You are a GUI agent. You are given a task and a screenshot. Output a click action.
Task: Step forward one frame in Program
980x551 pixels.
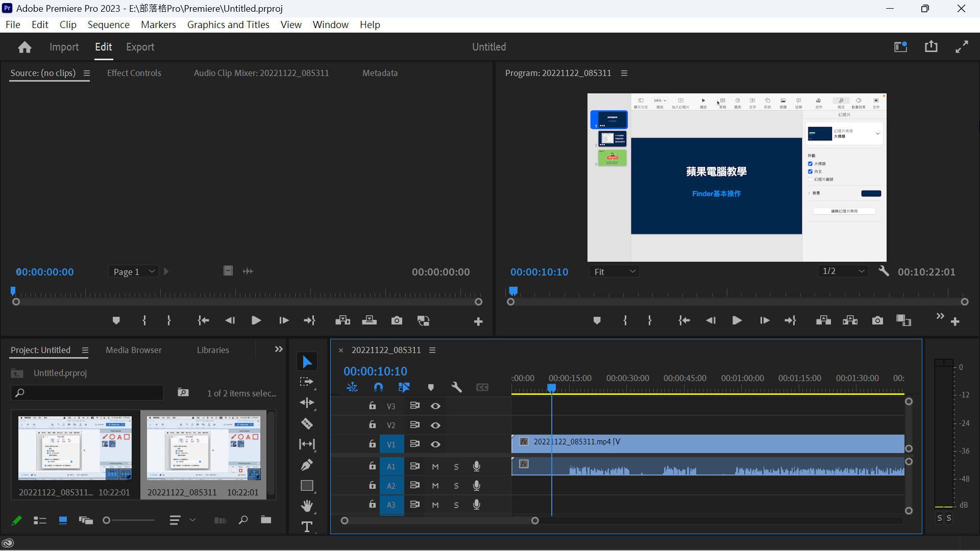[x=764, y=320]
